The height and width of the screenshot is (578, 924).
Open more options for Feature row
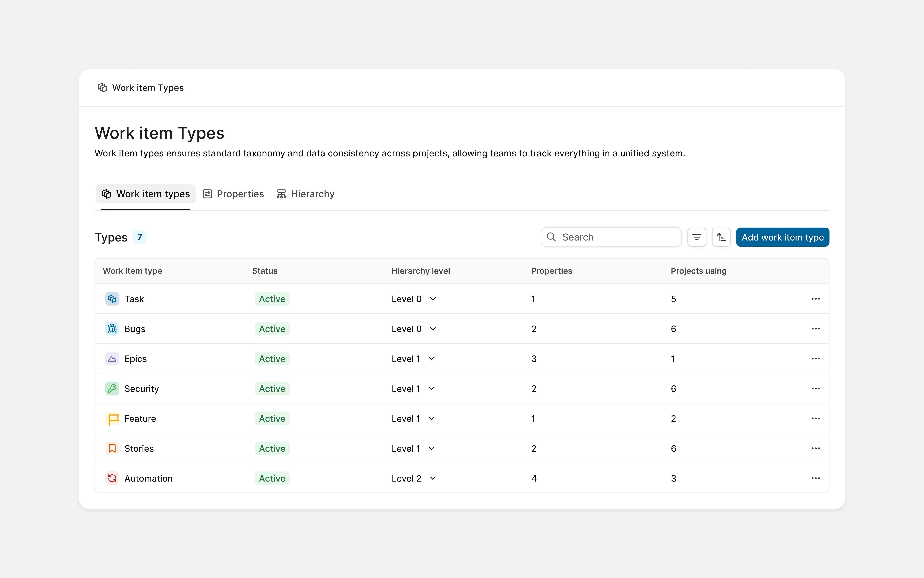(x=816, y=419)
